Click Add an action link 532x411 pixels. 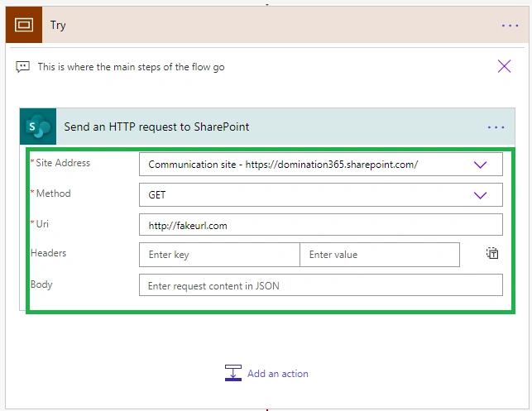(277, 374)
